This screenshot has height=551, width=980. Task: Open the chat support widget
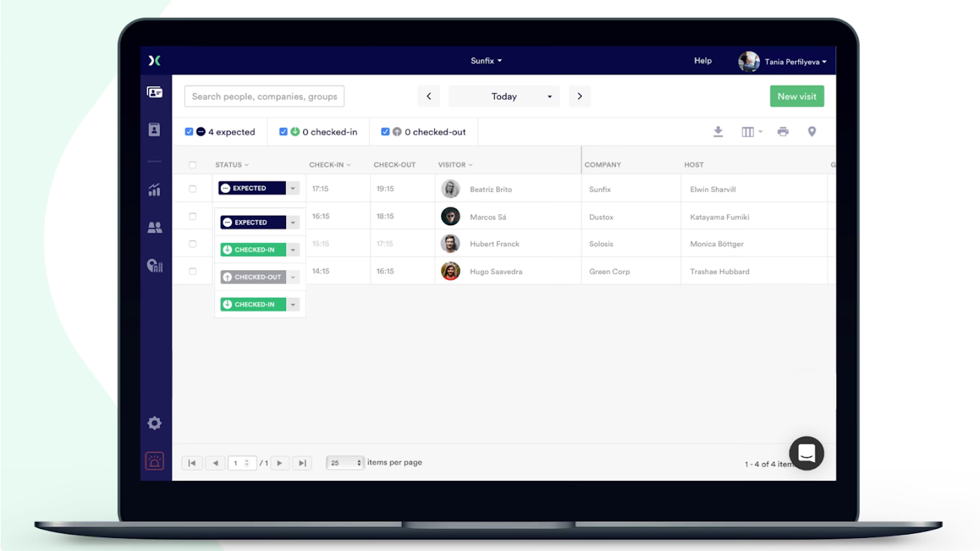[806, 453]
